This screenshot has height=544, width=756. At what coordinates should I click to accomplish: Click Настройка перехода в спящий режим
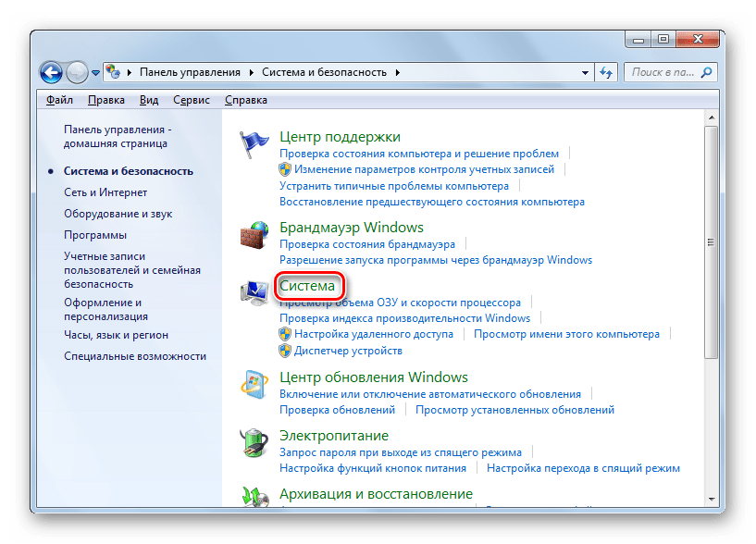[583, 468]
